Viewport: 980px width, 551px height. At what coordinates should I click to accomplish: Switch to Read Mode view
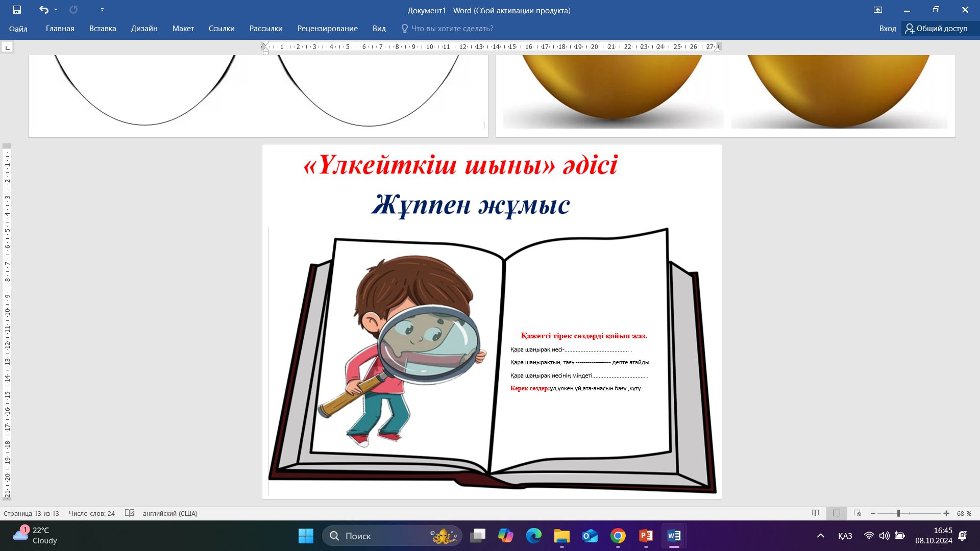tap(816, 513)
